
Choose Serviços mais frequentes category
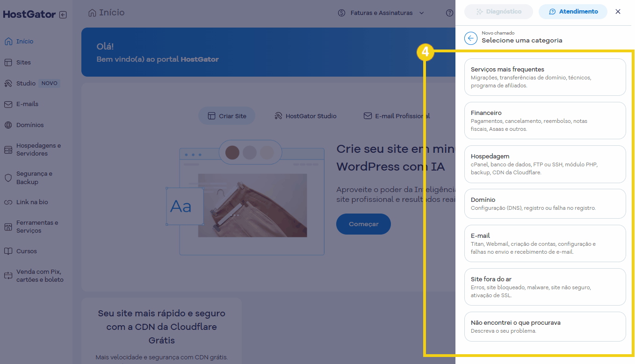(x=545, y=77)
